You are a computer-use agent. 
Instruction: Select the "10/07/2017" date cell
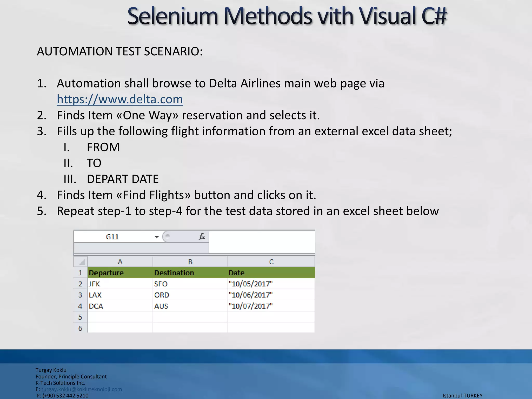point(271,306)
